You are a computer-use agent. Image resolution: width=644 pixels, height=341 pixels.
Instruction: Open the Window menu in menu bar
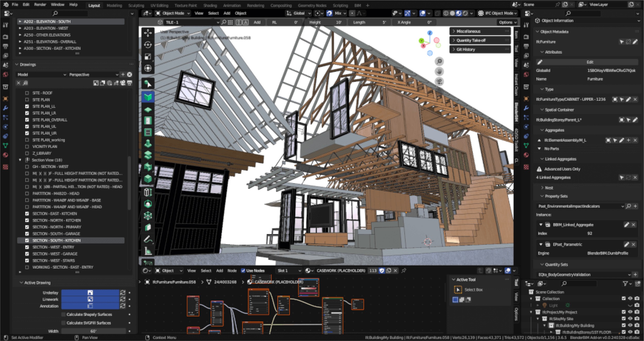click(x=57, y=4)
